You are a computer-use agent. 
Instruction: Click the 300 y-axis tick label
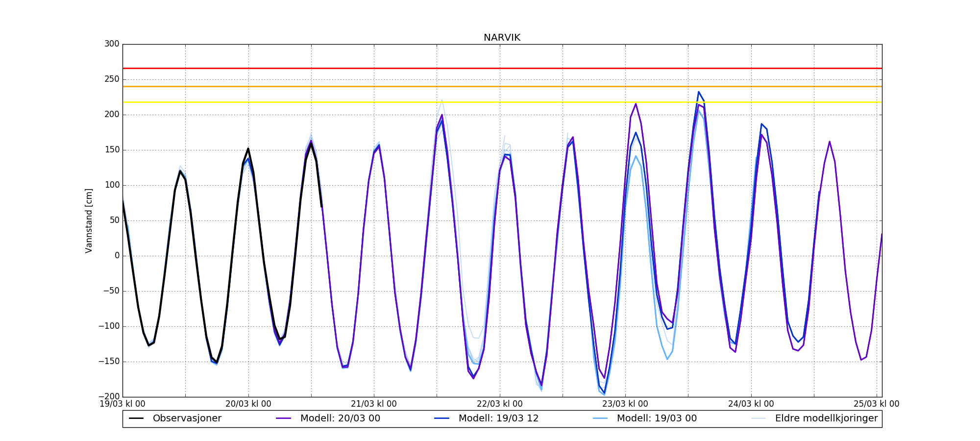[112, 44]
